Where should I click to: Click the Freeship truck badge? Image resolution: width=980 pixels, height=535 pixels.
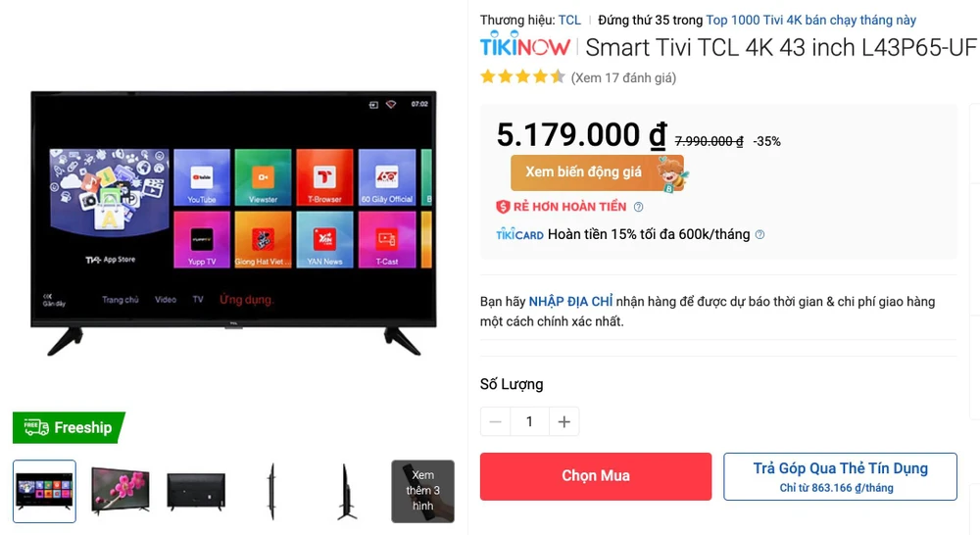(69, 427)
